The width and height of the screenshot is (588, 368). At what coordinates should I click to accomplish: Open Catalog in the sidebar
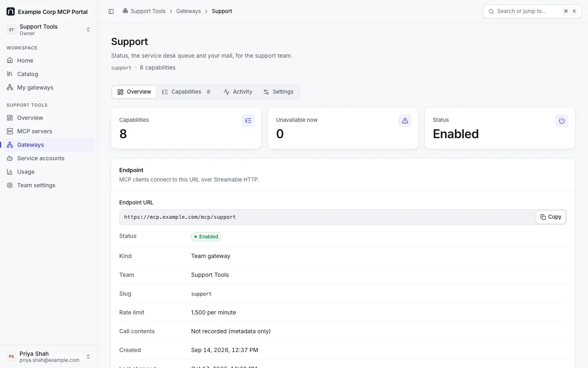tap(49, 74)
